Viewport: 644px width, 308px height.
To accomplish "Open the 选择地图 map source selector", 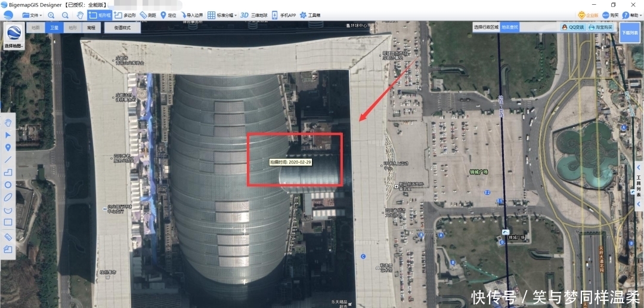I will tap(14, 36).
